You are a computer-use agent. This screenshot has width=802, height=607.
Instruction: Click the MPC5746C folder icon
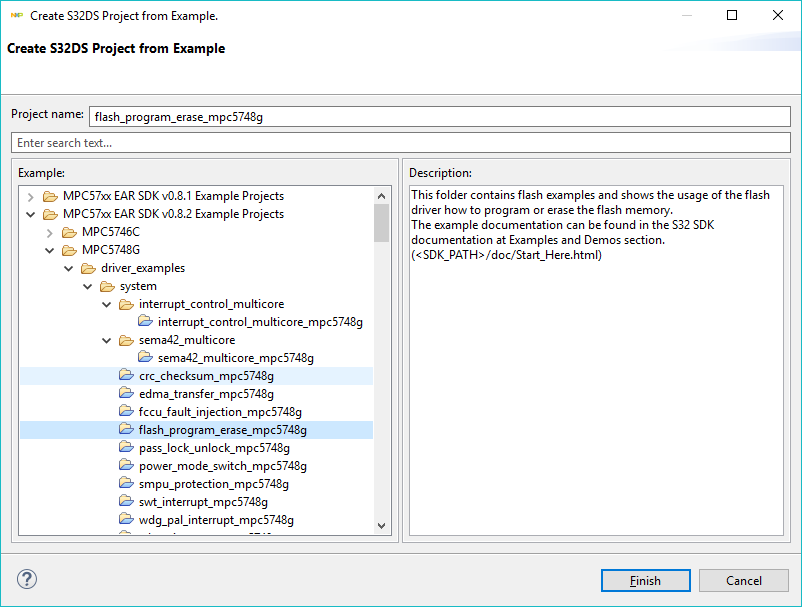pyautogui.click(x=70, y=232)
